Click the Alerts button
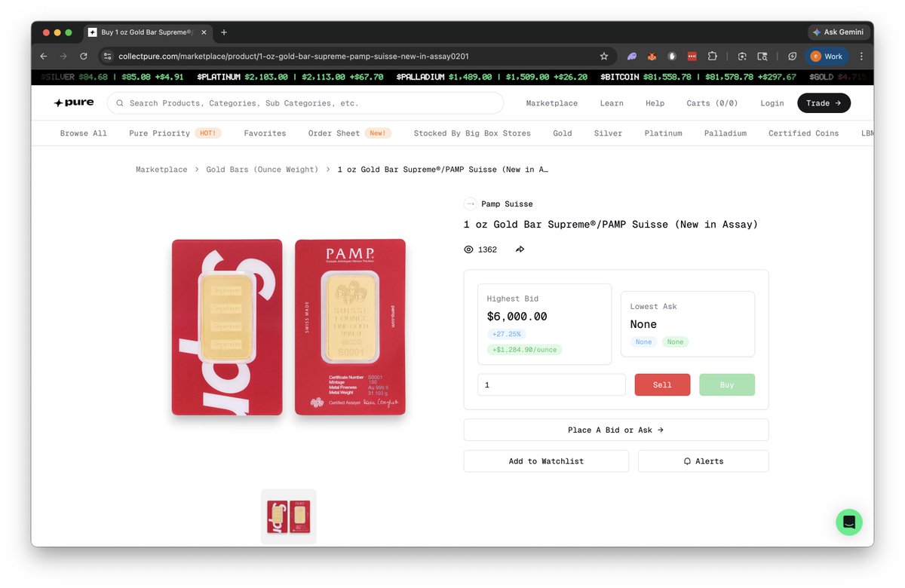This screenshot has height=588, width=905. (704, 461)
